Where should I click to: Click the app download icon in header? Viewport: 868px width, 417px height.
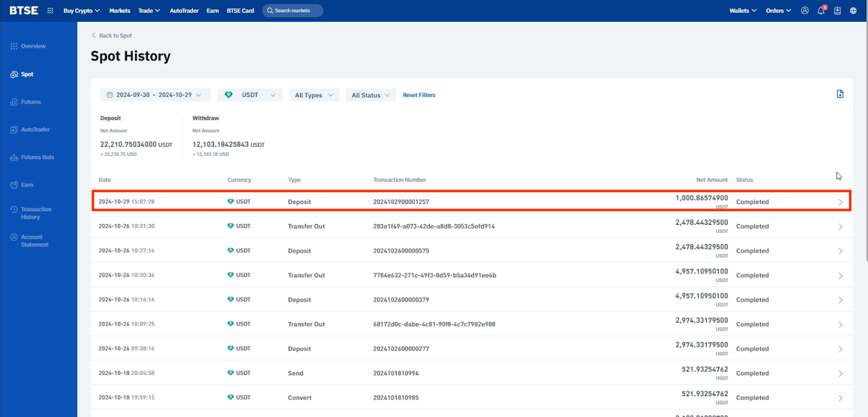837,10
